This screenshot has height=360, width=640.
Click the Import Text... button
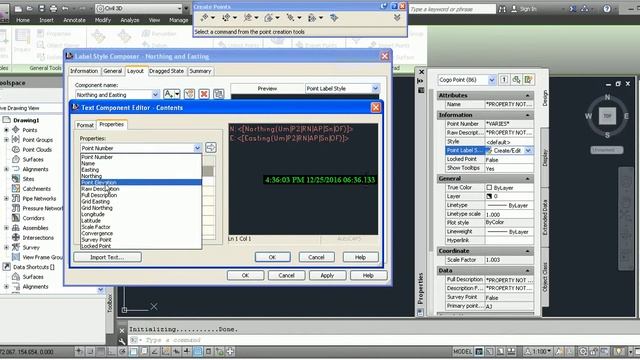pos(108,257)
